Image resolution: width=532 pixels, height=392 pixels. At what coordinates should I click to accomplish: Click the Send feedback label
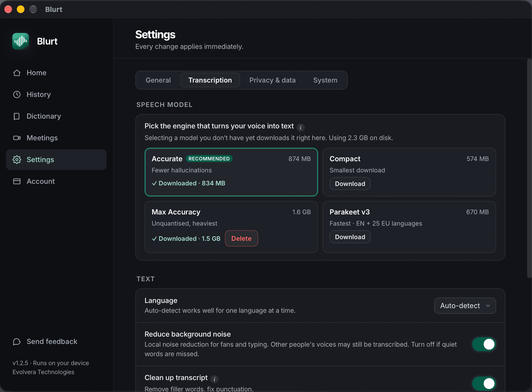[52, 342]
